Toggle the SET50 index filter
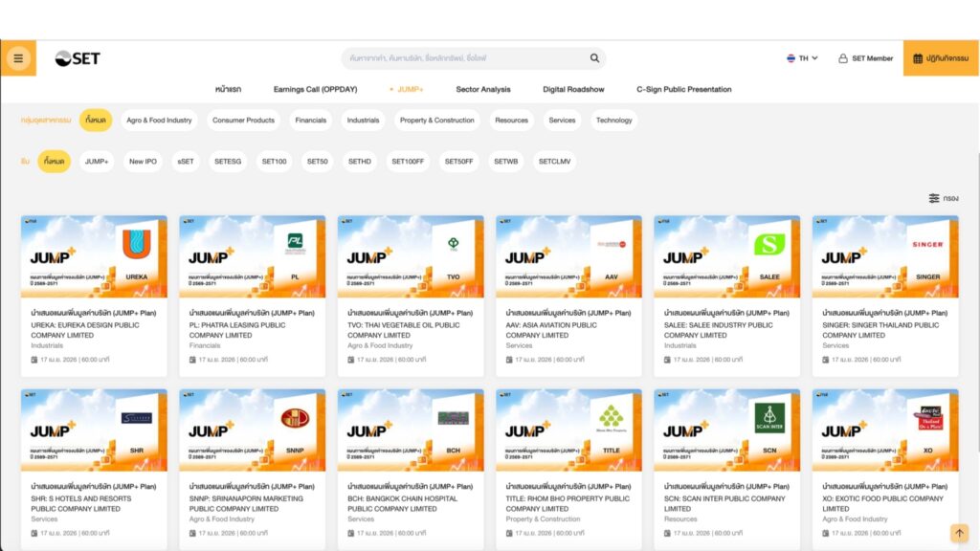The height and width of the screenshot is (551, 980). click(317, 162)
